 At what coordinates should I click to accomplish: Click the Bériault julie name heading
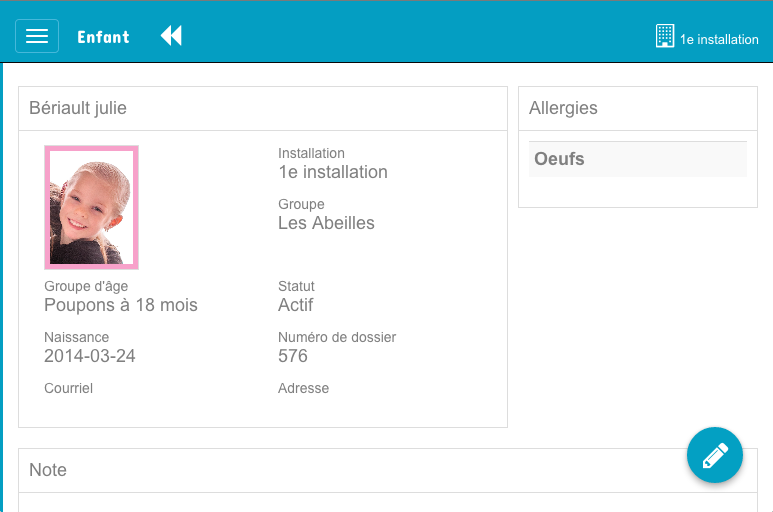pos(78,108)
